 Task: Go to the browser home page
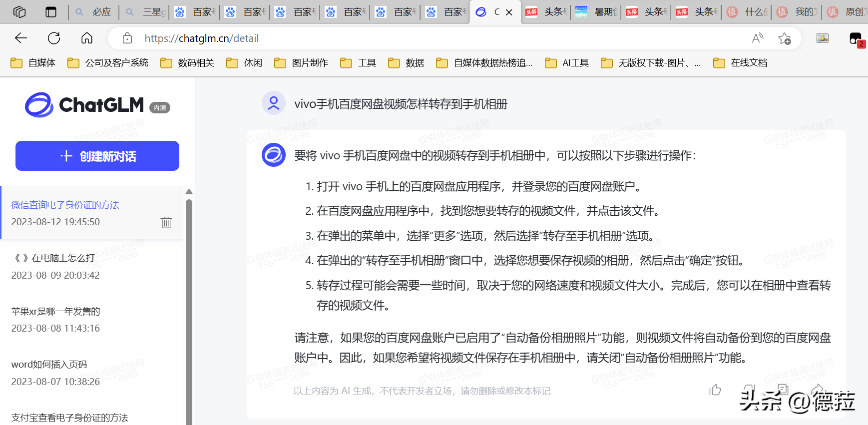[87, 38]
